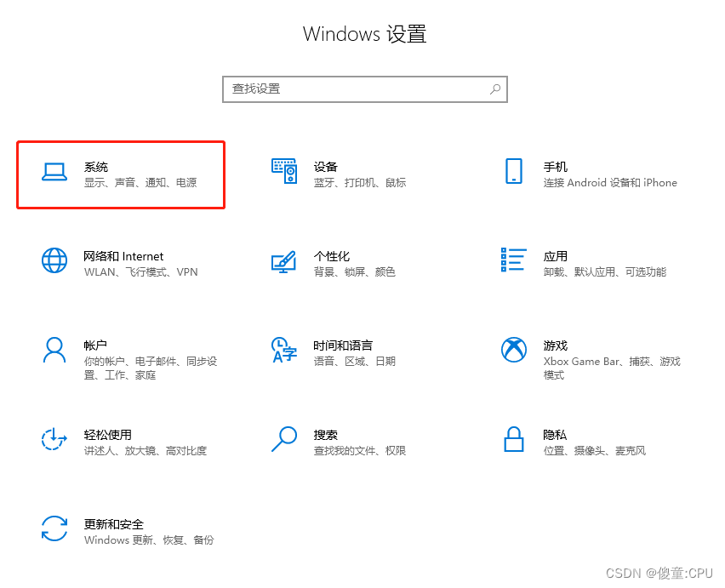Click the 轻松使用 dashed-circle icon
Image resolution: width=725 pixels, height=588 pixels.
54,439
